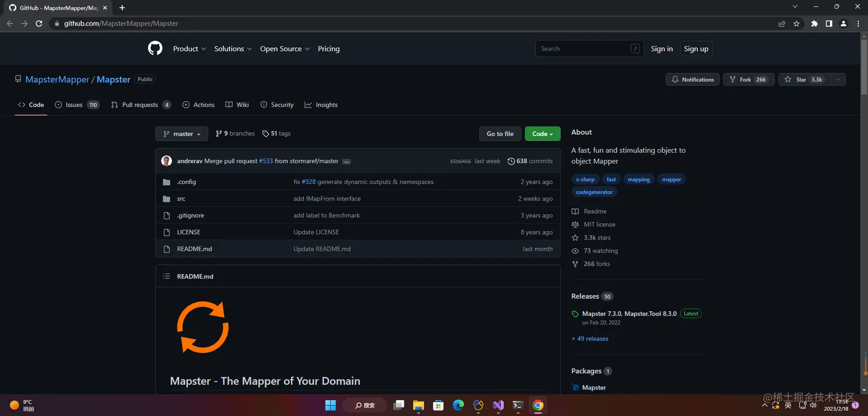Star the Mapster repository

805,79
